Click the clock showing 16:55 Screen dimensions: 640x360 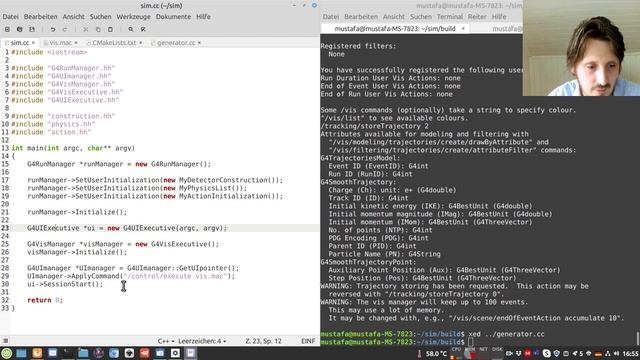[x=631, y=353]
